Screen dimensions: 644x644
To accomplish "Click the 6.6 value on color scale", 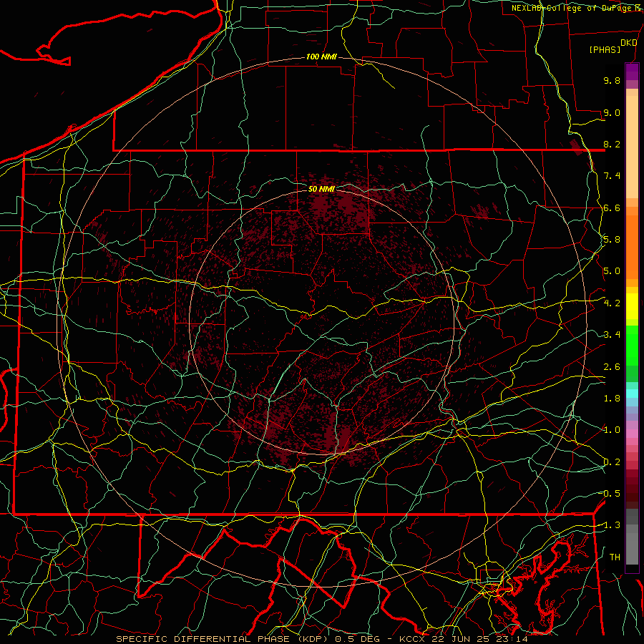I will click(612, 208).
